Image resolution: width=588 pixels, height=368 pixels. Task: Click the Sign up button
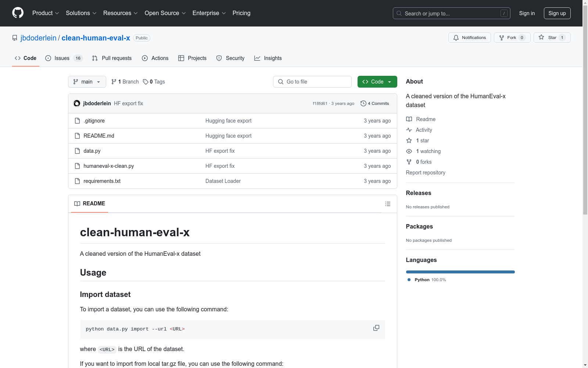coord(557,13)
